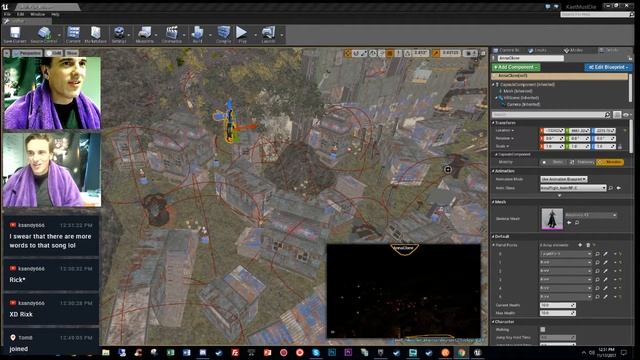Set Mobility to Movable
The width and height of the screenshot is (640, 360).
(x=610, y=162)
